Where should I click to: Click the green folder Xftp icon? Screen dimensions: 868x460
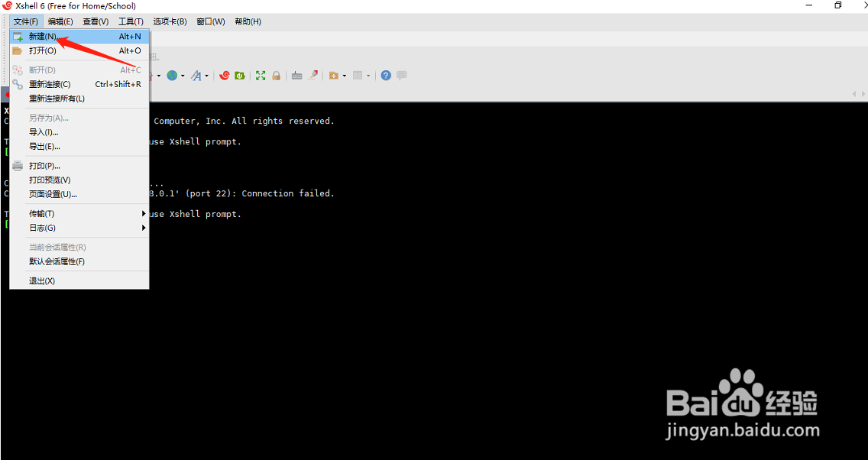(x=240, y=76)
